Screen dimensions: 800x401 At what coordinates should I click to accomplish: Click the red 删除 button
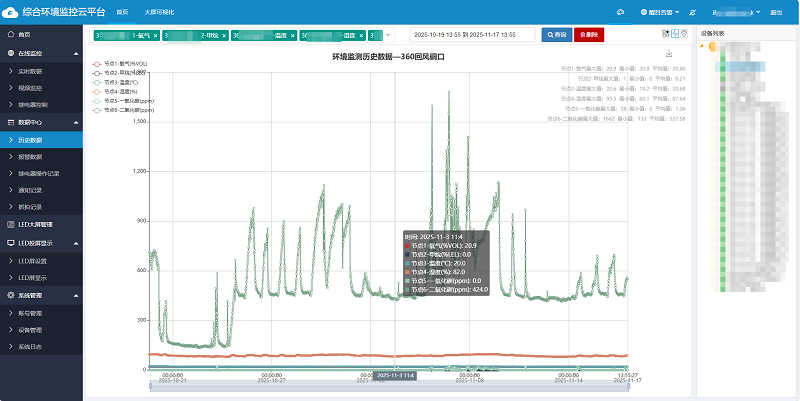coord(589,34)
